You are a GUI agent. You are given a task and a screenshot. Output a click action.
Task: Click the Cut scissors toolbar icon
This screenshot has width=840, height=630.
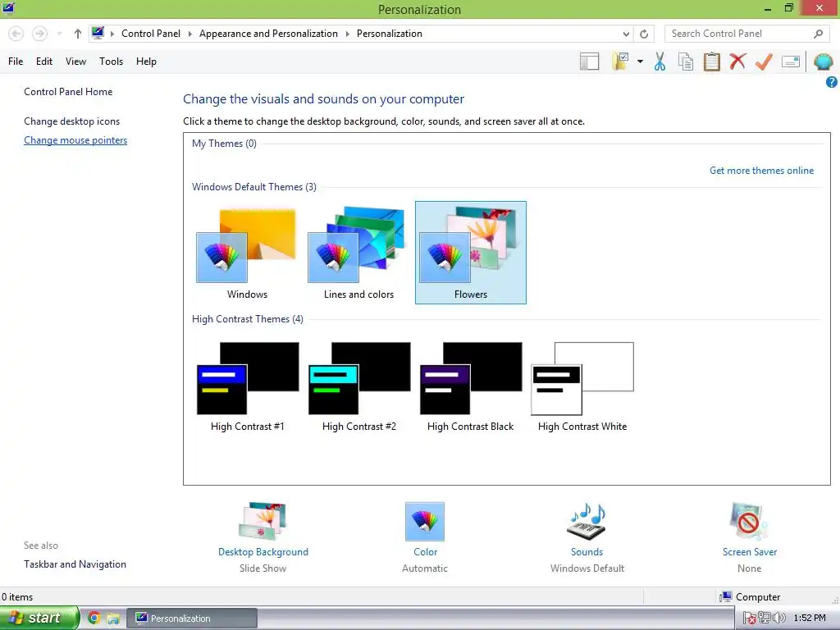coord(660,62)
